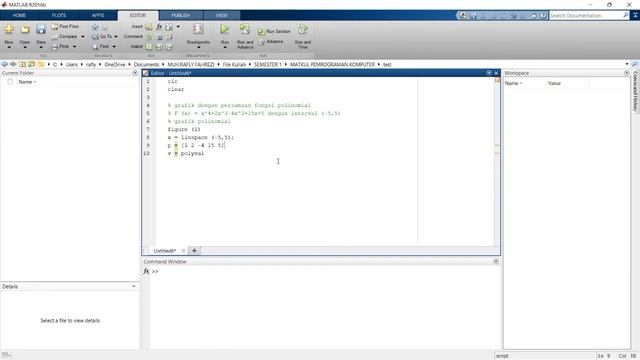Add a new editor tab with plus

pos(194,251)
